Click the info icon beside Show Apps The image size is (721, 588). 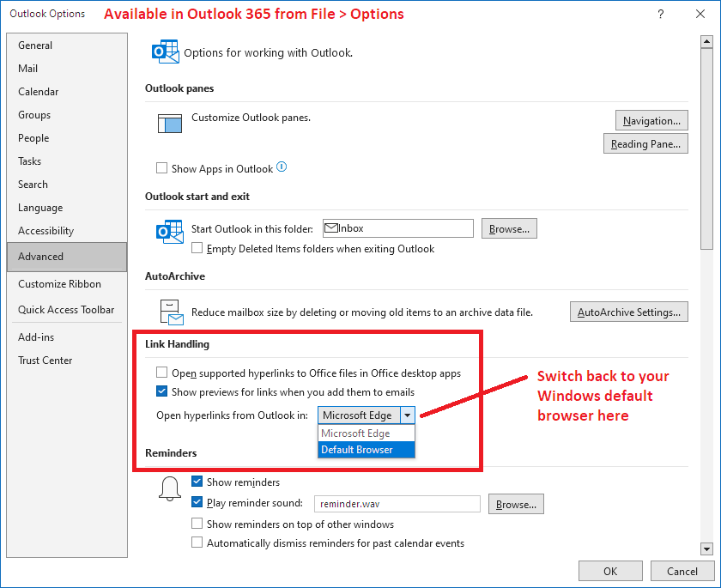282,168
